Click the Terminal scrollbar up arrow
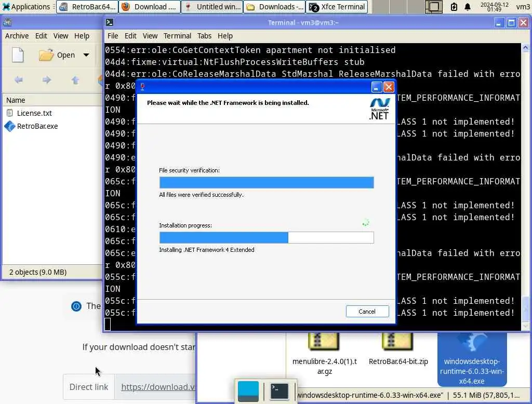532x404 pixels. tap(526, 47)
